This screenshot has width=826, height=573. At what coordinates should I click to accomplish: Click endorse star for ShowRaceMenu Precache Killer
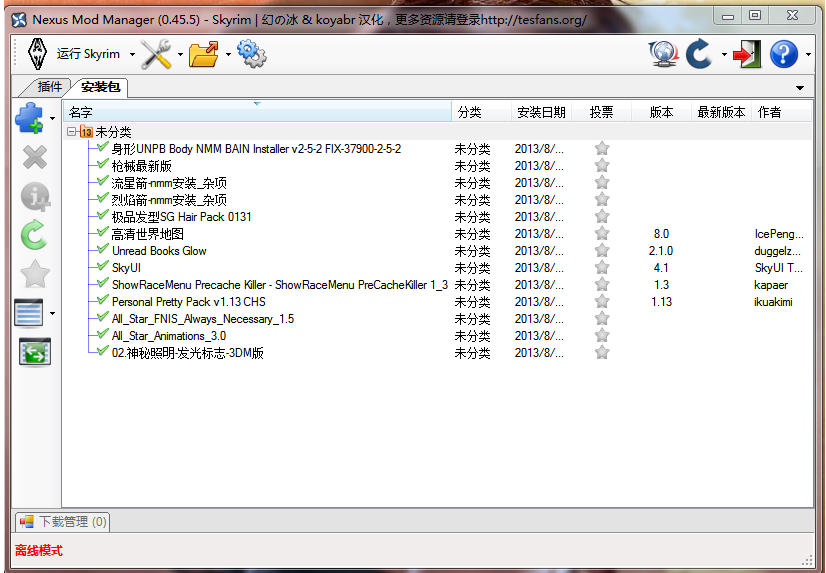(602, 284)
